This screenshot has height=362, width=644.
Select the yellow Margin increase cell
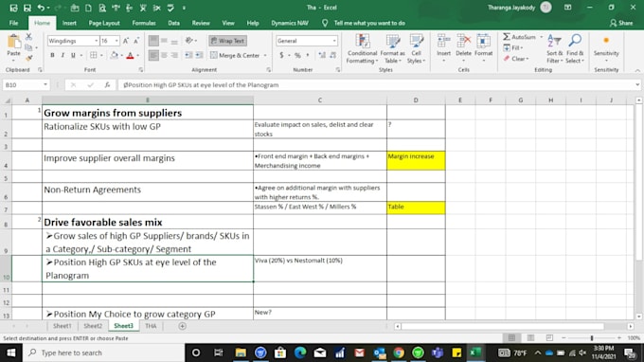click(x=416, y=161)
